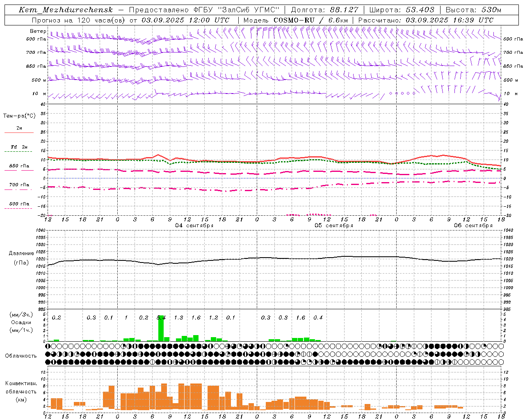The image size is (525, 420).
Task: Click the "Ветер" wind section label
Action: click(x=38, y=31)
